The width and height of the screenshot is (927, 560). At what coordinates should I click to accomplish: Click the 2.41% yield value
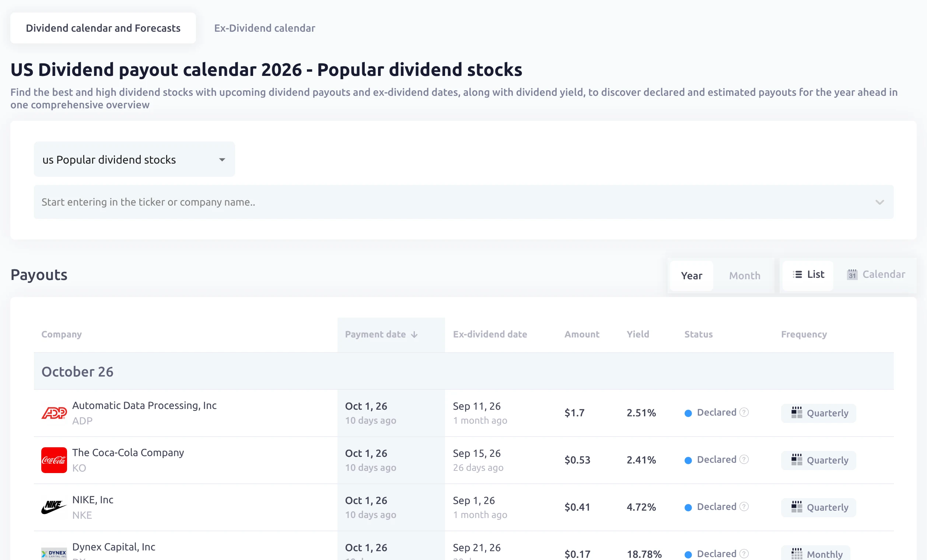641,460
